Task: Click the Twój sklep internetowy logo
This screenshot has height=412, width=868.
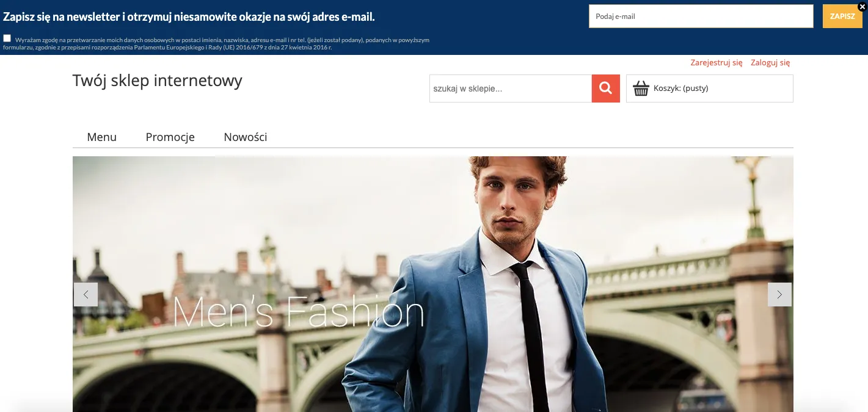Action: click(x=158, y=80)
